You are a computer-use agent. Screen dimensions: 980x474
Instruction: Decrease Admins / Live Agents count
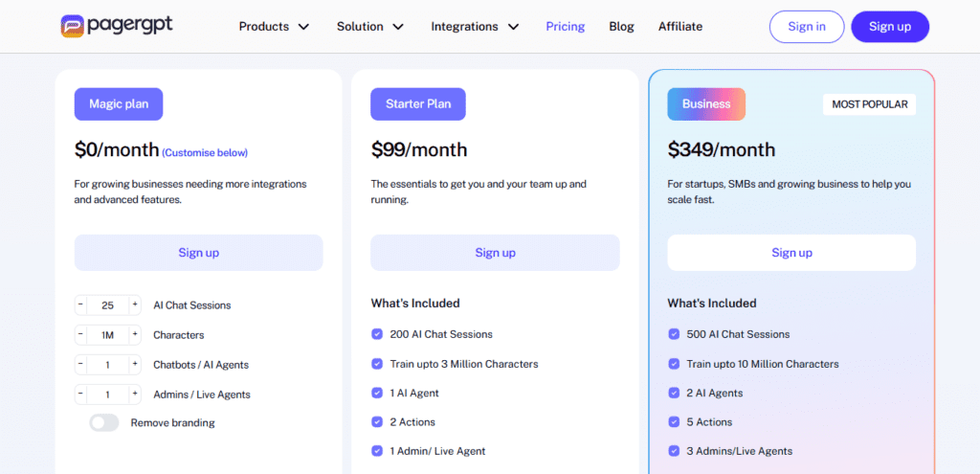pos(80,395)
